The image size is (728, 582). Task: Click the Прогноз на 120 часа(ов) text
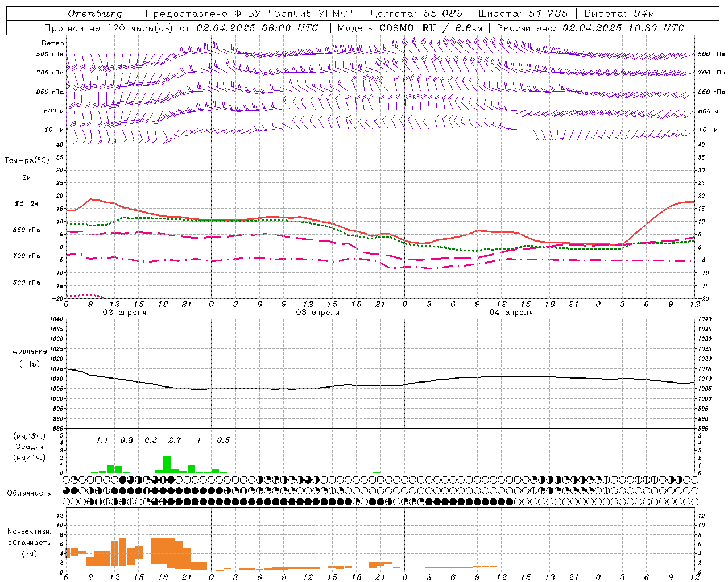pyautogui.click(x=110, y=28)
